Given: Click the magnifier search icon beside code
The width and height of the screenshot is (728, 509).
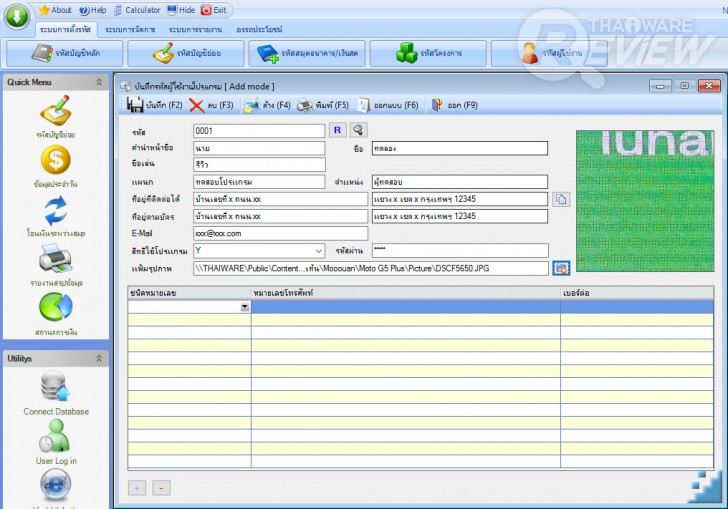Looking at the screenshot, I should (358, 130).
